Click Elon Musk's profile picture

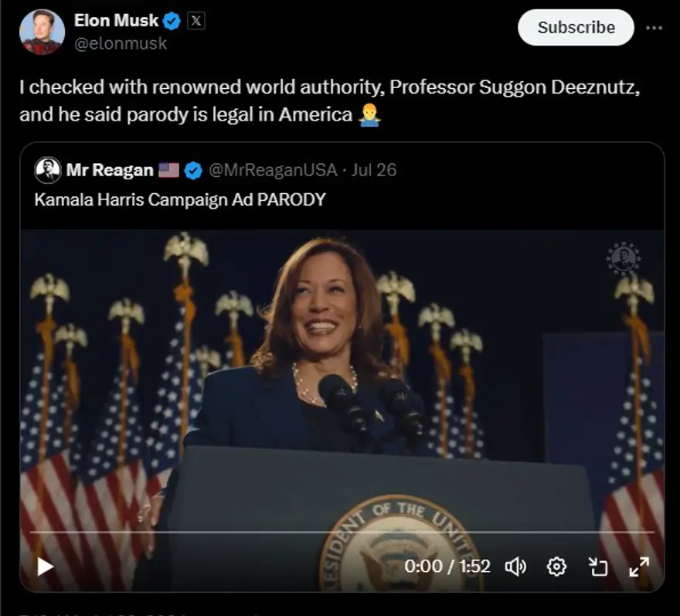42,32
